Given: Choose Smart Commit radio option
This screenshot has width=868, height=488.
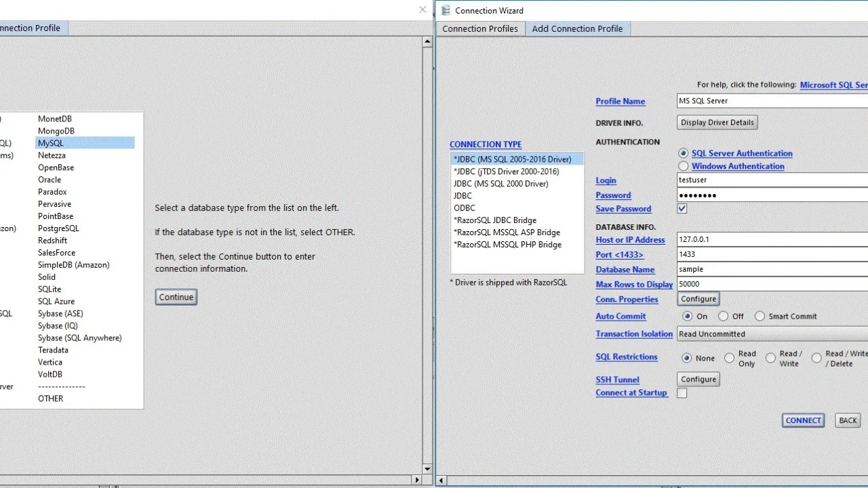Looking at the screenshot, I should (760, 317).
